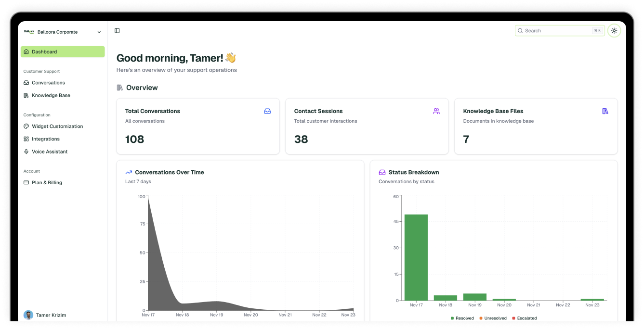Click the Balloora company logo
Image resolution: width=644 pixels, height=329 pixels.
pos(29,32)
